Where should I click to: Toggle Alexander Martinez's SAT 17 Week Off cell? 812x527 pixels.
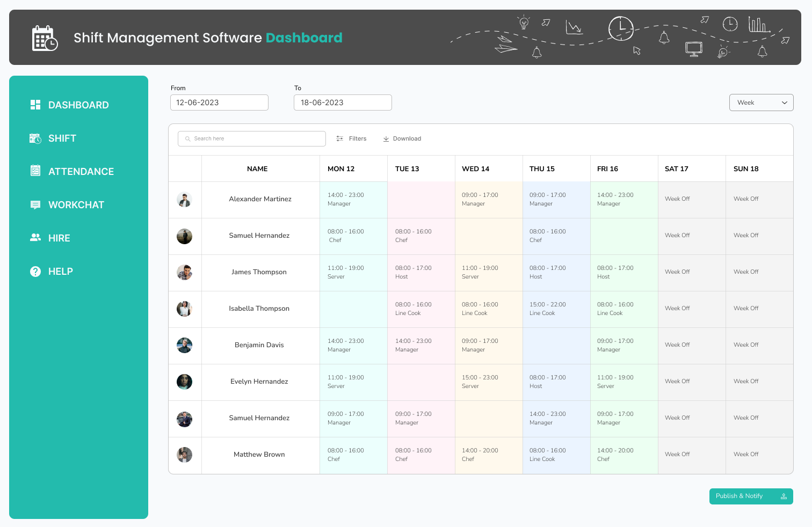point(692,199)
